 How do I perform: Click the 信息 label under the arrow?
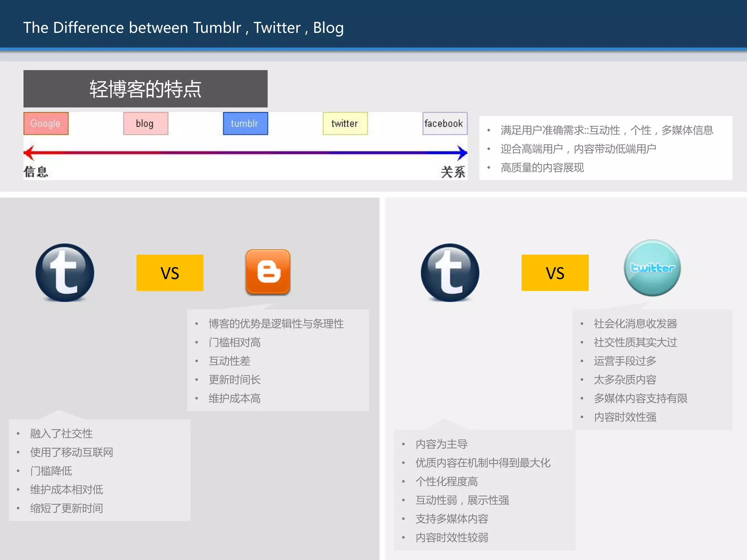click(36, 172)
